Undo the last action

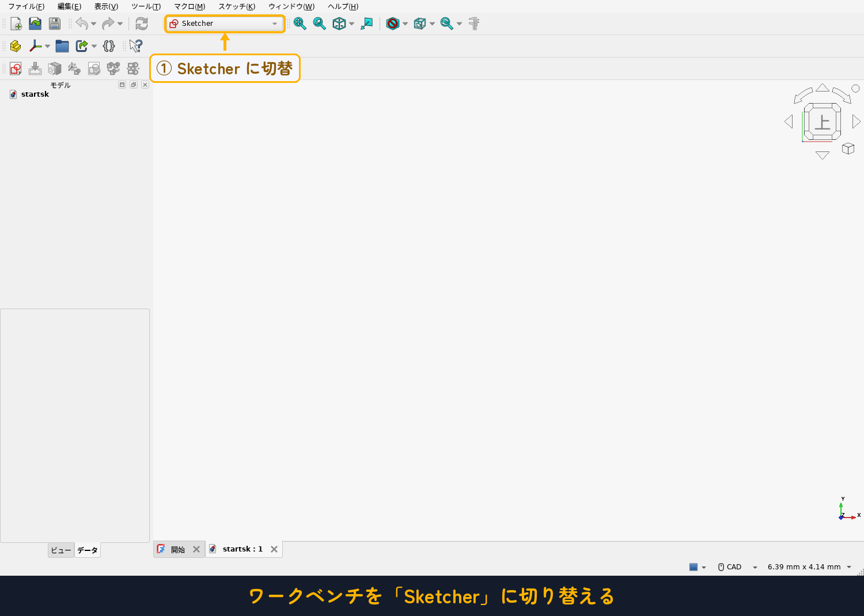(x=82, y=24)
